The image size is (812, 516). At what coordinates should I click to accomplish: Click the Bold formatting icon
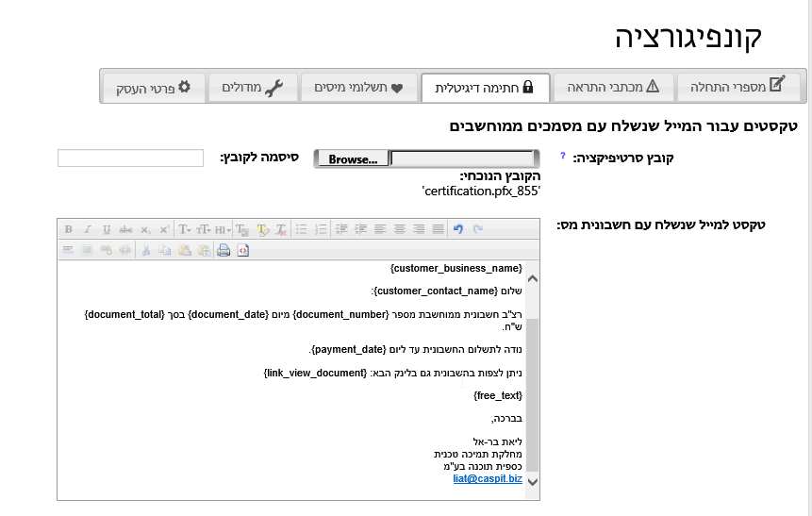pyautogui.click(x=69, y=229)
